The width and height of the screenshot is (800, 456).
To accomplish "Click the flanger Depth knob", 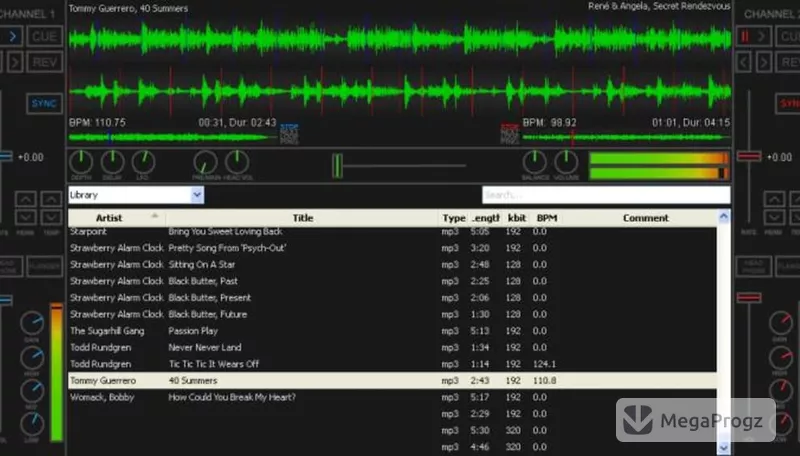I will click(81, 162).
